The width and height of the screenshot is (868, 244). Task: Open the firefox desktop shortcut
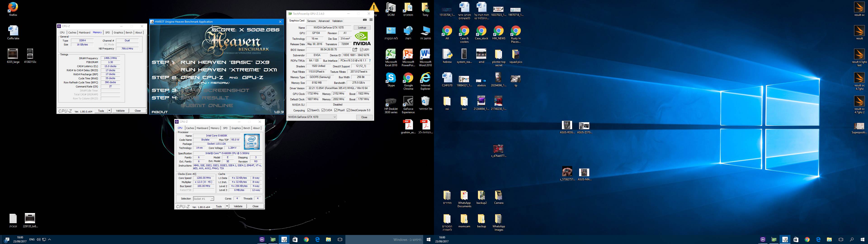pyautogui.click(x=13, y=9)
